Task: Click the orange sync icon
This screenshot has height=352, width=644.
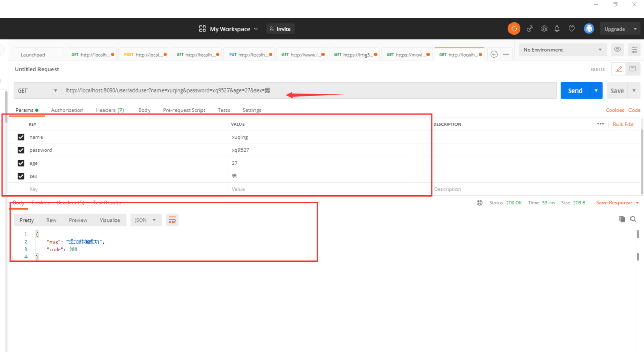Action: [514, 29]
